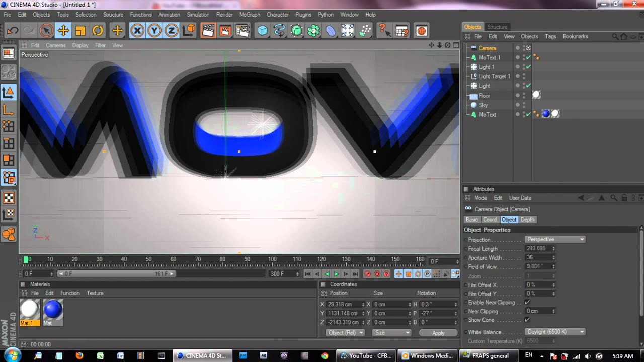
Task: Toggle the green enable checkmark for MoText.1
Action: point(528,58)
